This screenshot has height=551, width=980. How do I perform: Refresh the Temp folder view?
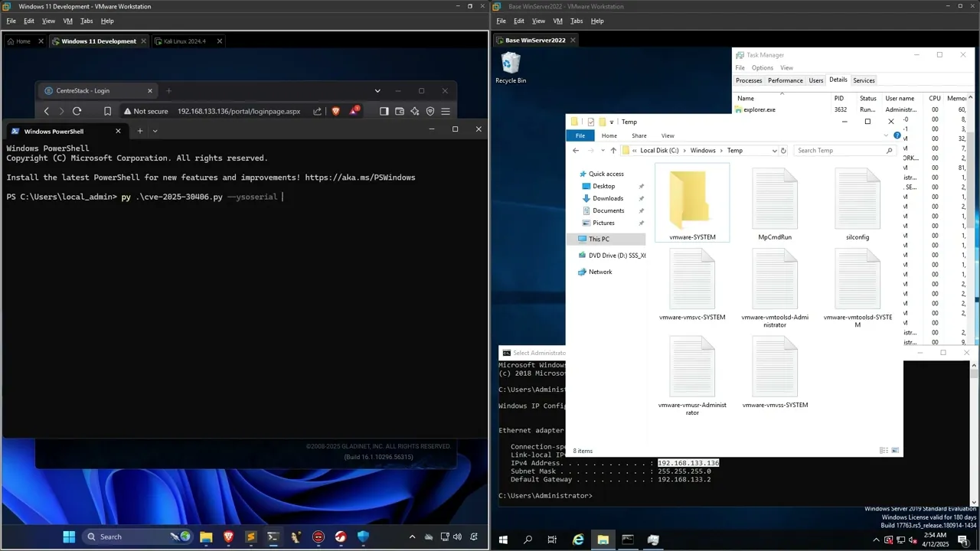[x=783, y=151]
